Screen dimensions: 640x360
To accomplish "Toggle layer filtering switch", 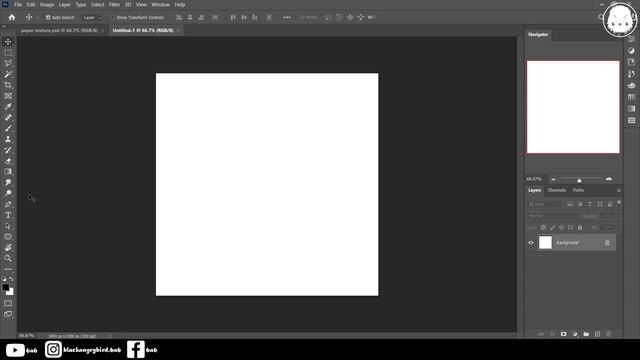I will tap(619, 203).
